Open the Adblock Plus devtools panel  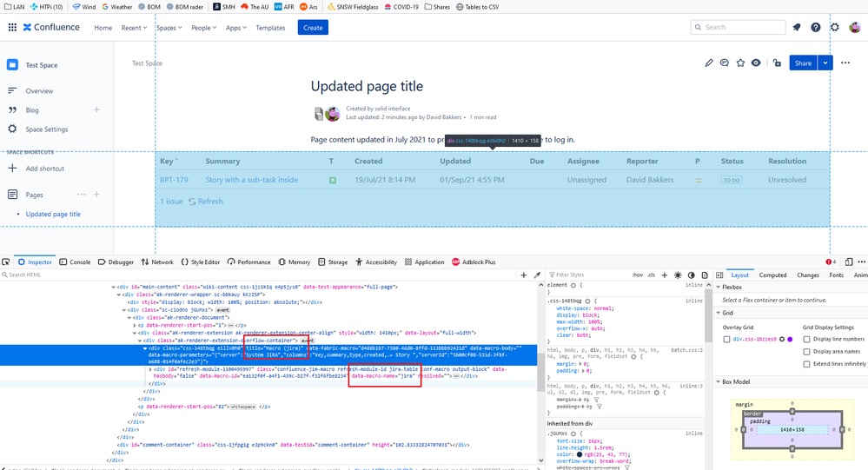(474, 261)
